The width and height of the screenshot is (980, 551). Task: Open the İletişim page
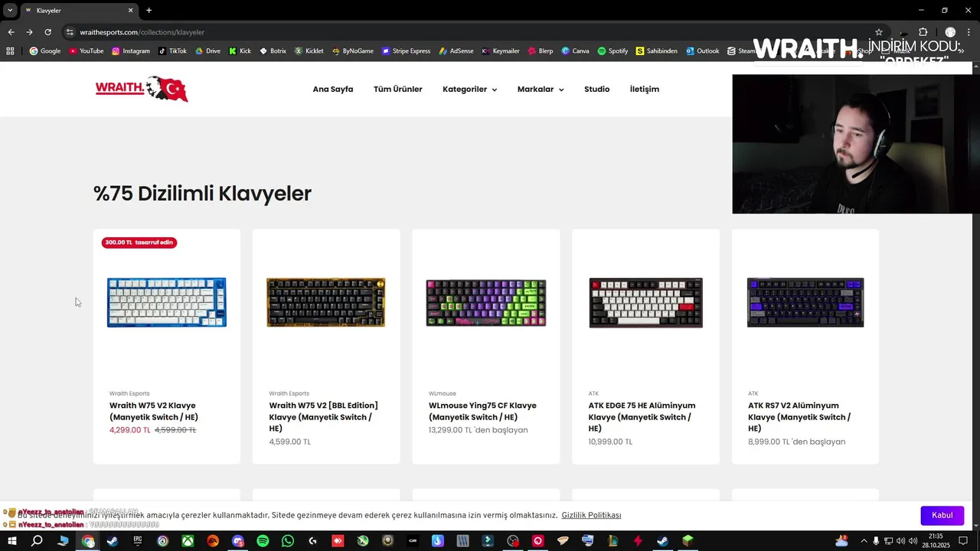coord(645,90)
